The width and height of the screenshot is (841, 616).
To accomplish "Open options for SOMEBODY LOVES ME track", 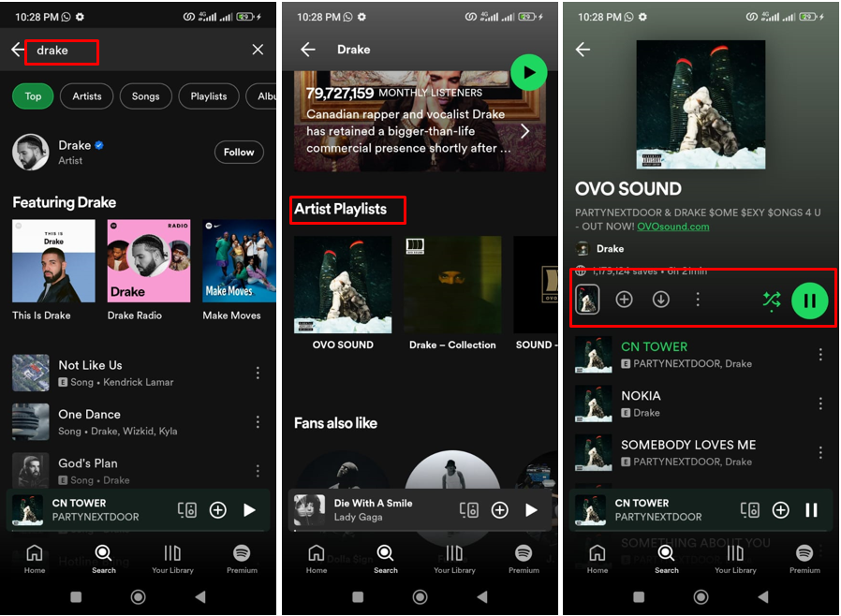I will pos(820,452).
